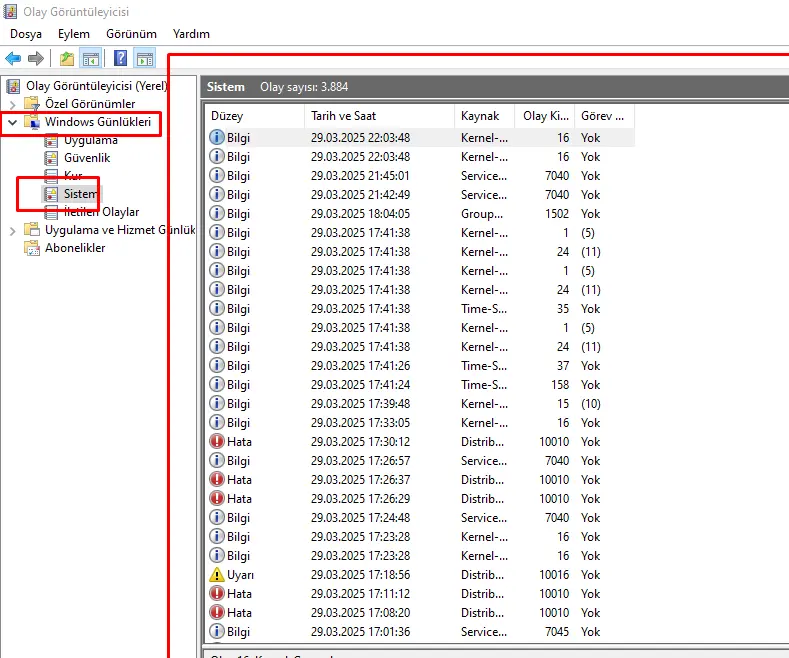Click event ID 158
The image size is (789, 658).
560,385
